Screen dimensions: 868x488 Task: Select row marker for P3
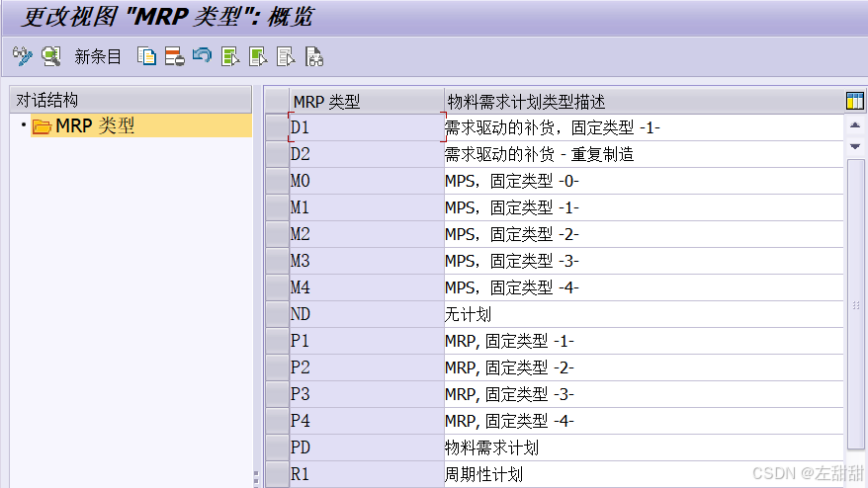pyautogui.click(x=277, y=394)
